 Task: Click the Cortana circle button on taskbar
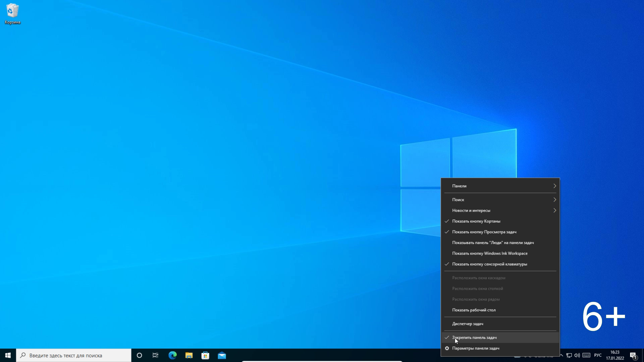tap(139, 355)
